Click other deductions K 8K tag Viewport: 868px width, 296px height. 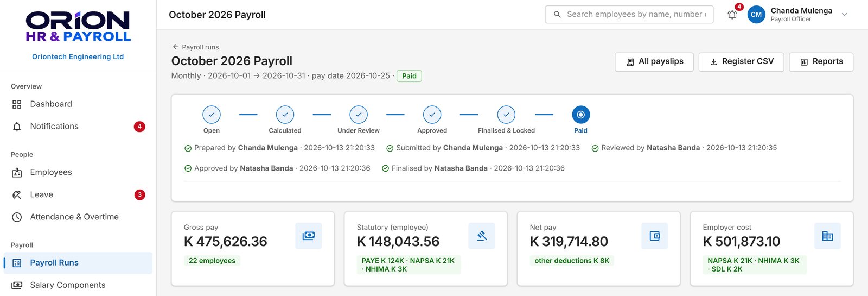572,261
